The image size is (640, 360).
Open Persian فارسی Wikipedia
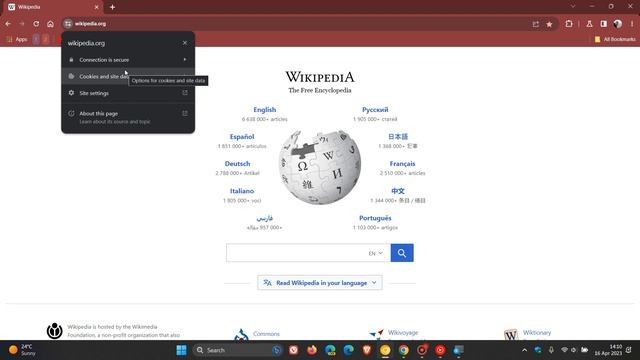click(x=264, y=218)
